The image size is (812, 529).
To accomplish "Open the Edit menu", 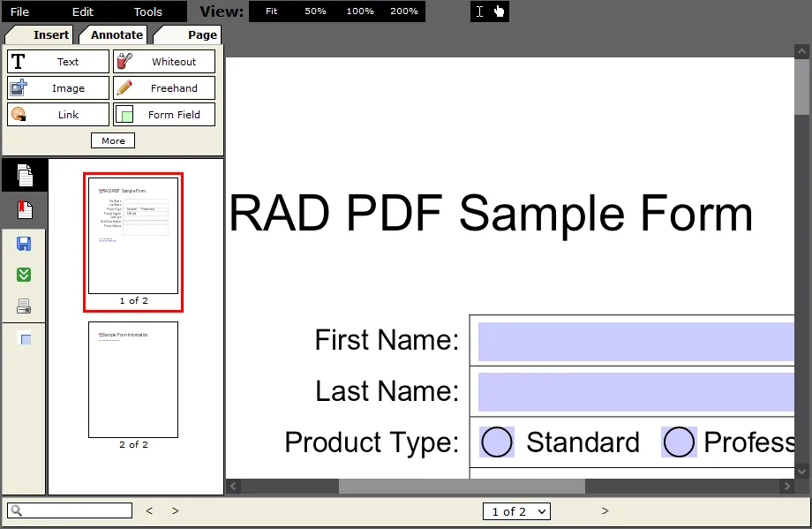I will click(x=82, y=11).
